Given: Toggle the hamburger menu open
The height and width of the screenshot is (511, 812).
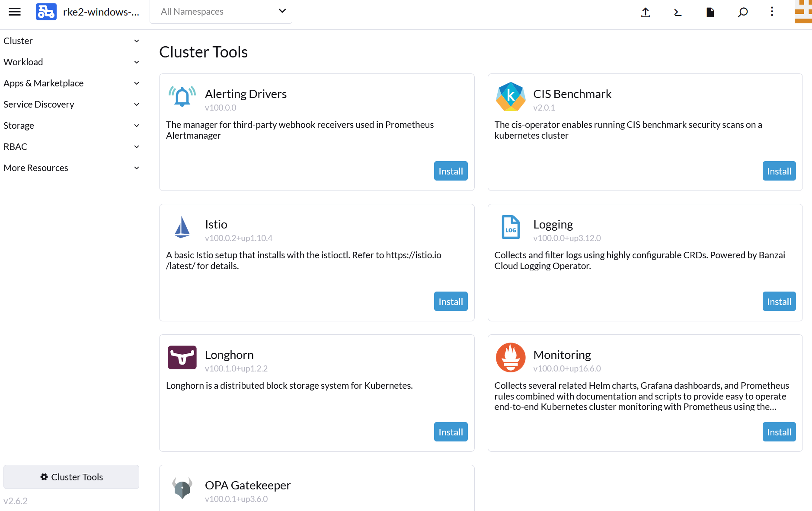Looking at the screenshot, I should 14,12.
